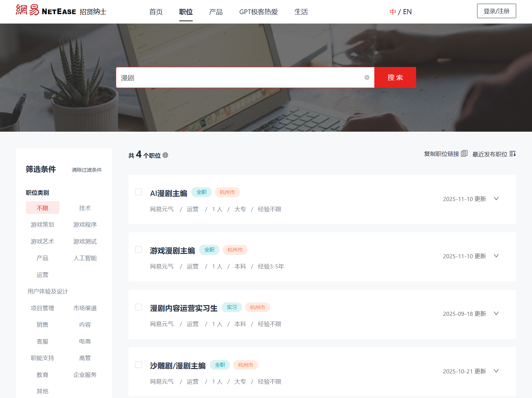Expand the 沙雕剧/漫剧主编 job details
Image resolution: width=532 pixels, height=398 pixels.
[496, 371]
